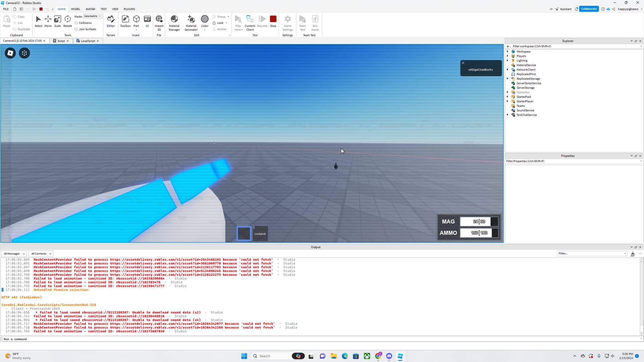Open the All Messages filter dropdown
Screen dimensions: 644x362
[x=14, y=254]
